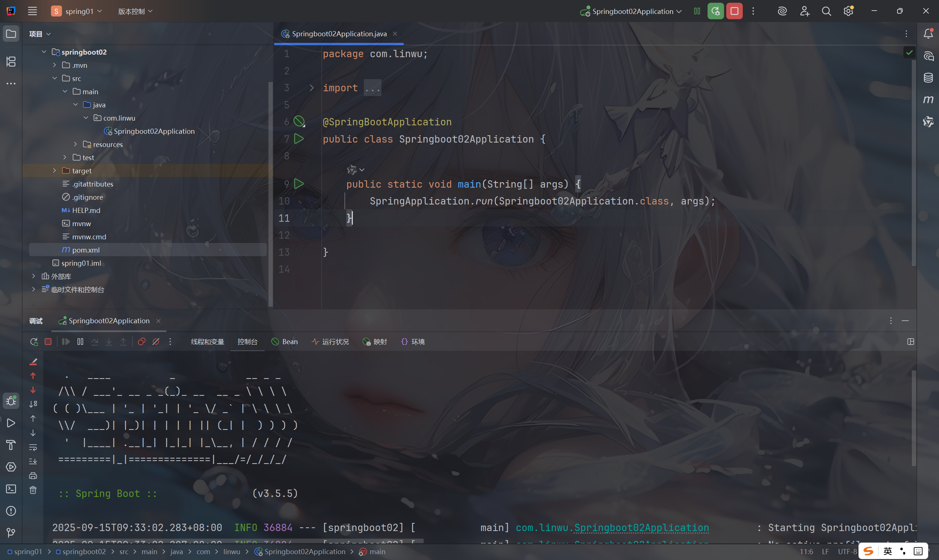Viewport: 939px width, 560px height.
Task: Select pom.xml in the project tree
Action: coord(86,250)
